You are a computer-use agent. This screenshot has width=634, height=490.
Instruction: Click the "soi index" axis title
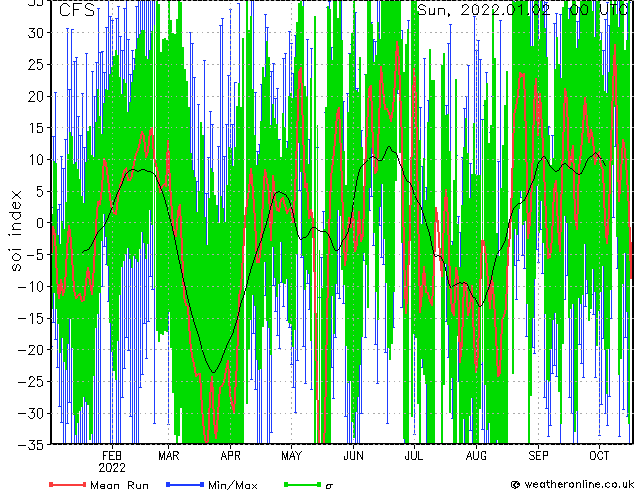(15, 230)
